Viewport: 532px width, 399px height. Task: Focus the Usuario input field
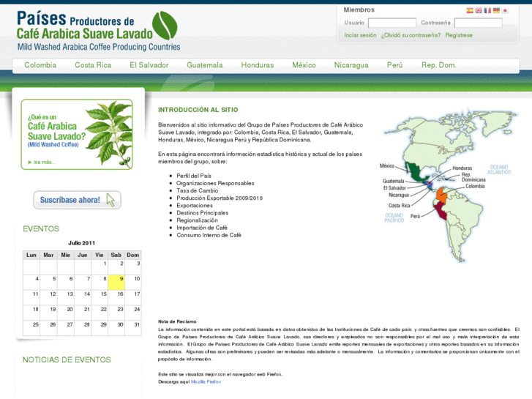click(392, 23)
